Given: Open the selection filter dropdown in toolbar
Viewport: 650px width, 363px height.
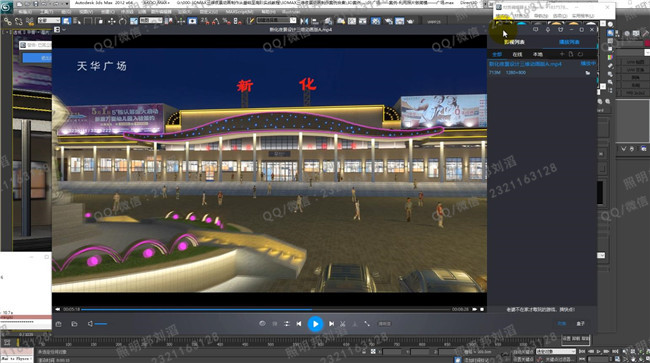Looking at the screenshot, I should click(49, 21).
